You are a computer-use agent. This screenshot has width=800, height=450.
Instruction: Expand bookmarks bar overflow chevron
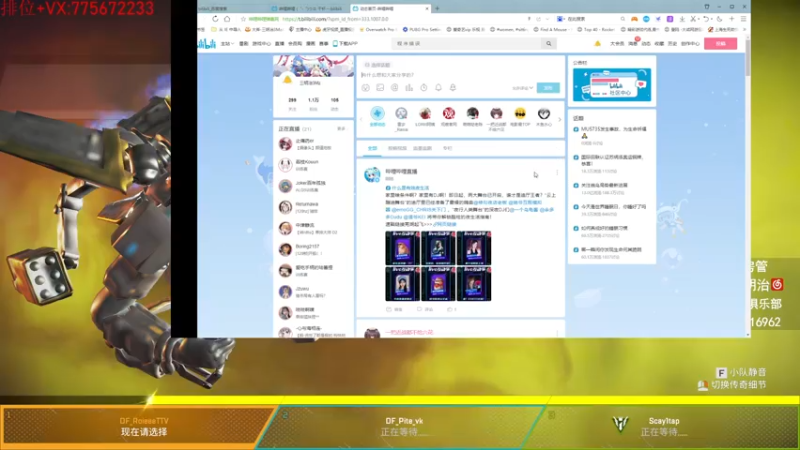[x=744, y=30]
